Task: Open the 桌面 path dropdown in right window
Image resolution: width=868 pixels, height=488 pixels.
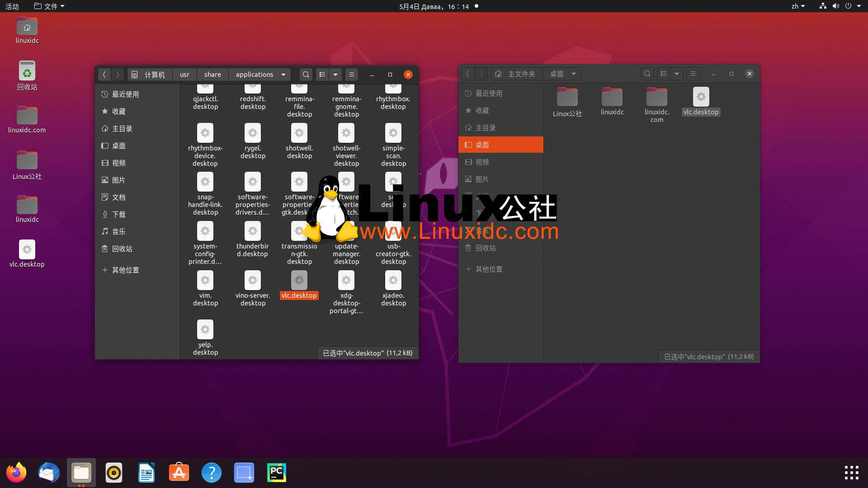Action: click(573, 73)
